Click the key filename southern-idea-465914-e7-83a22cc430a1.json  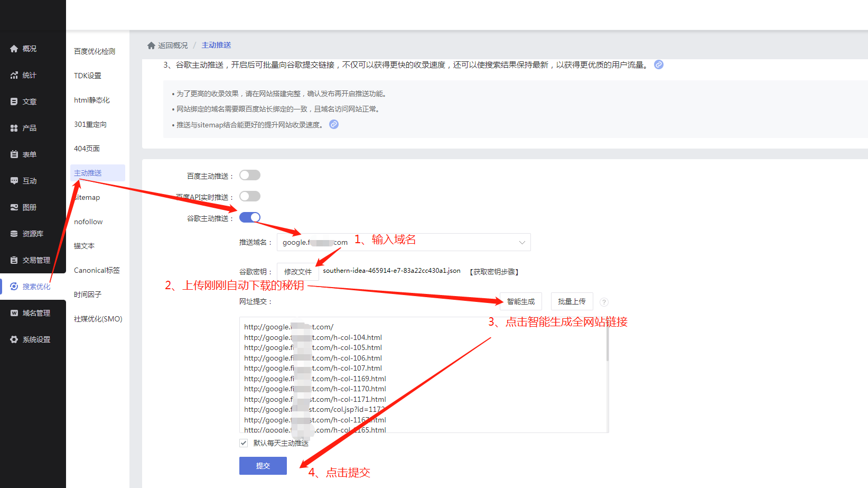tap(391, 271)
